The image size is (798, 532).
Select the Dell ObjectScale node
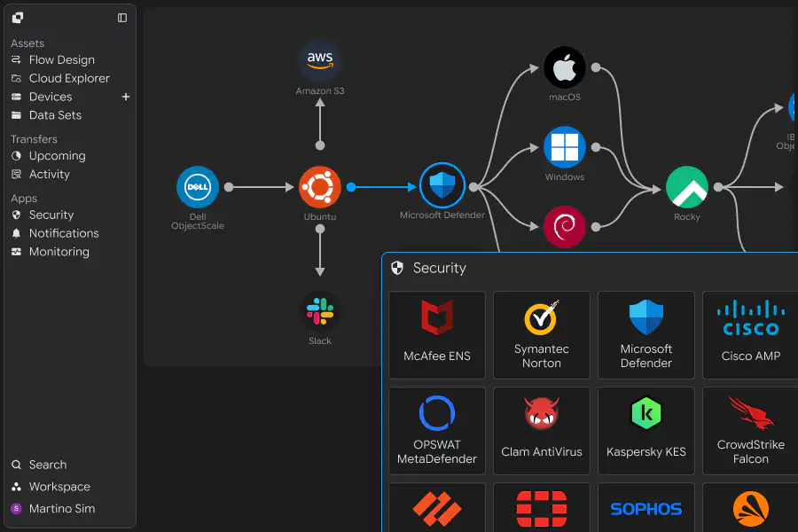click(198, 187)
